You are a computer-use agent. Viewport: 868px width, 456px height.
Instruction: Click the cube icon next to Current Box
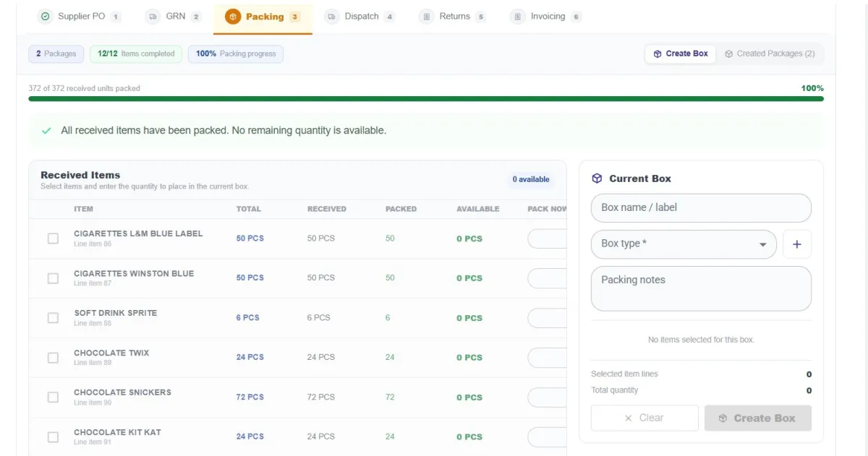pos(597,178)
